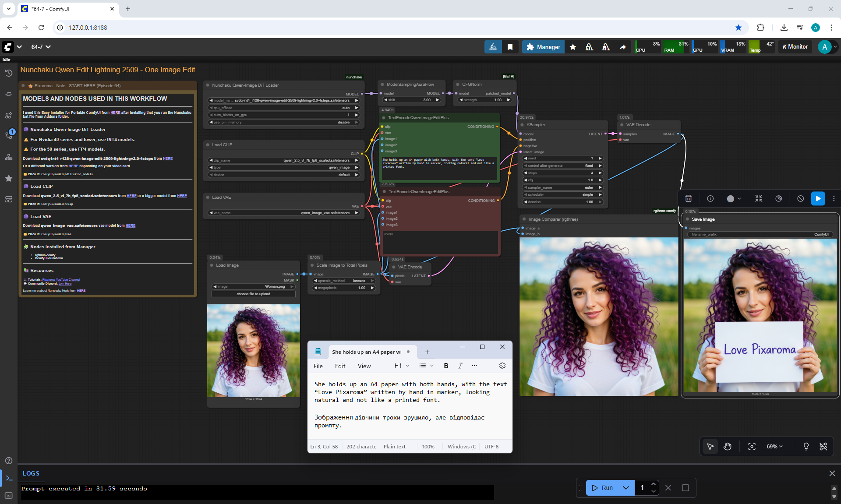Viewport: 841px width, 504px height.
Task: Toggle the bottom panel terminal icon
Action: tap(9, 478)
